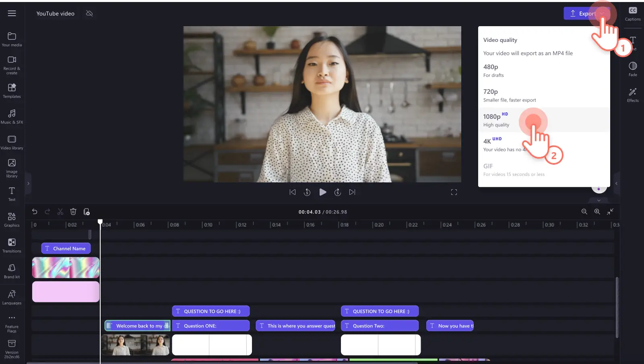Image resolution: width=644 pixels, height=364 pixels.
Task: Open the Transitions panel
Action: (x=12, y=245)
